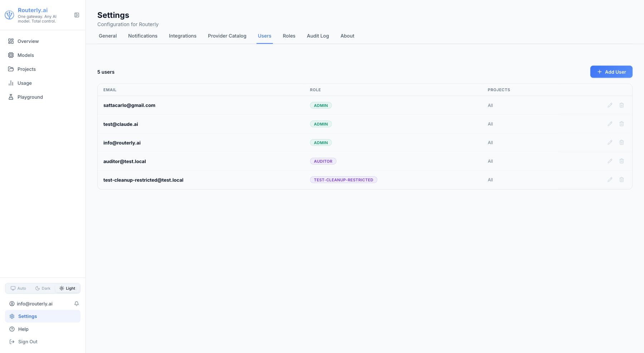Image resolution: width=644 pixels, height=353 pixels.
Task: Open the notifications bell icon
Action: point(77,304)
